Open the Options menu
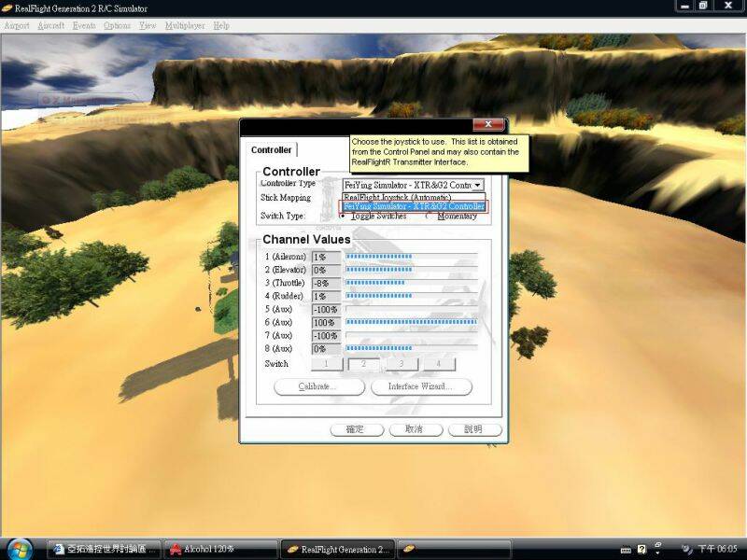This screenshot has width=747, height=560. (118, 26)
